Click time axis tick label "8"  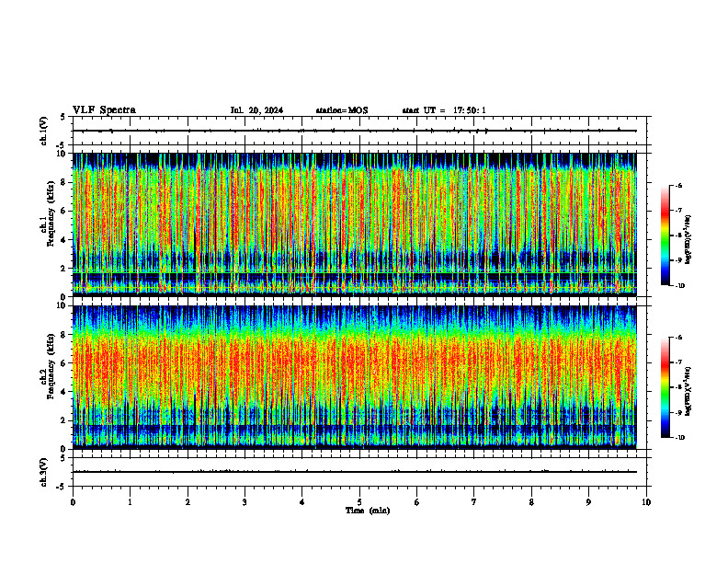[531, 502]
